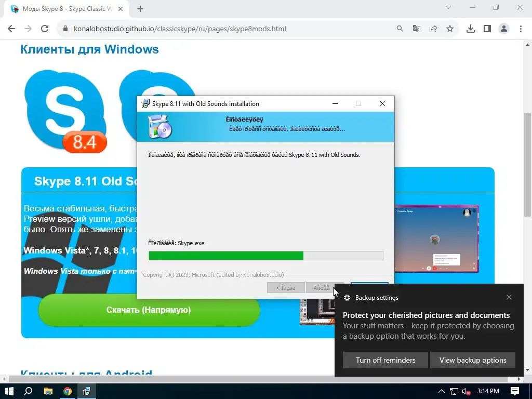
Task: Translate this page icon
Action: coord(417,29)
